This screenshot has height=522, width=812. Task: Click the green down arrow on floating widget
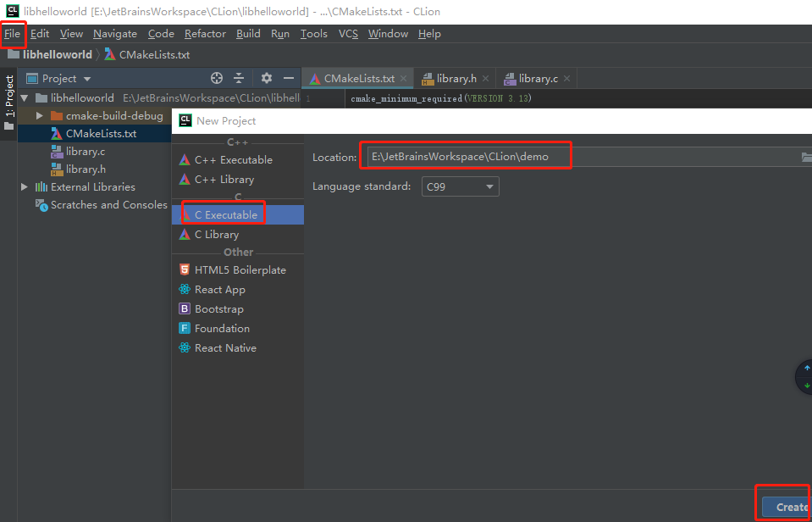click(807, 386)
